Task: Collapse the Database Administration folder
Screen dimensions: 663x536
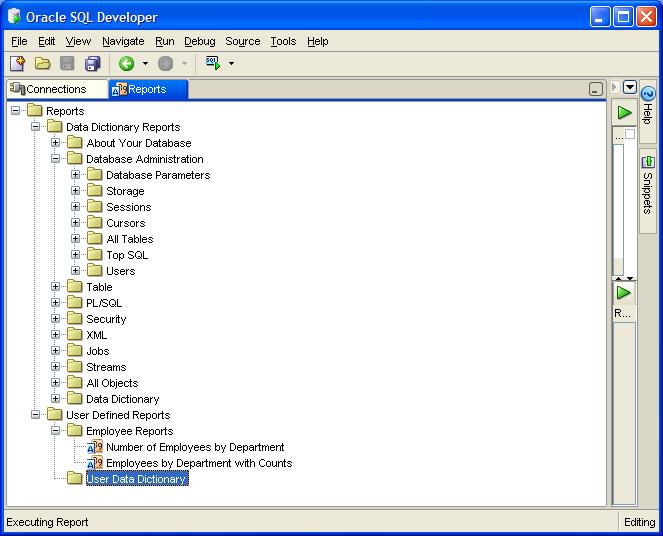Action: pos(55,159)
